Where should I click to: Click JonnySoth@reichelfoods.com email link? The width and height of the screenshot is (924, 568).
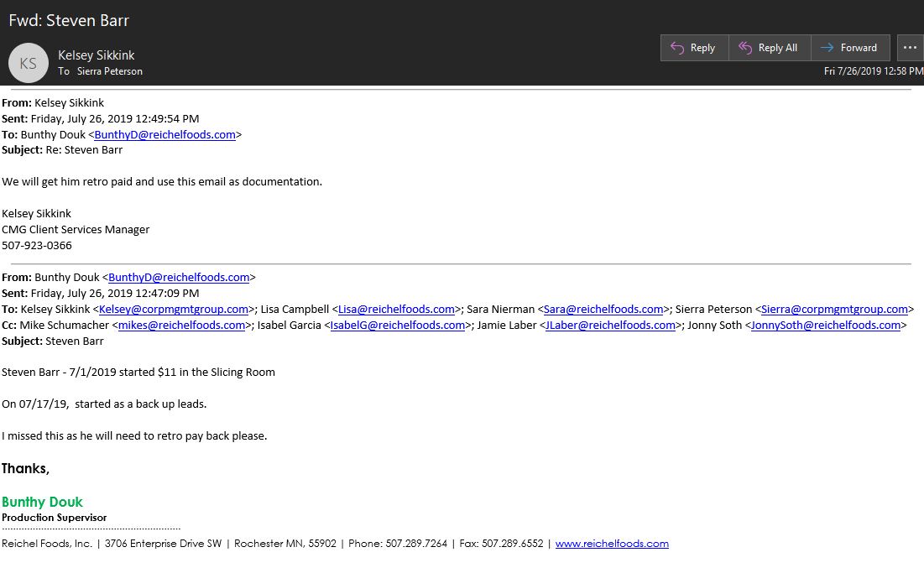[825, 325]
